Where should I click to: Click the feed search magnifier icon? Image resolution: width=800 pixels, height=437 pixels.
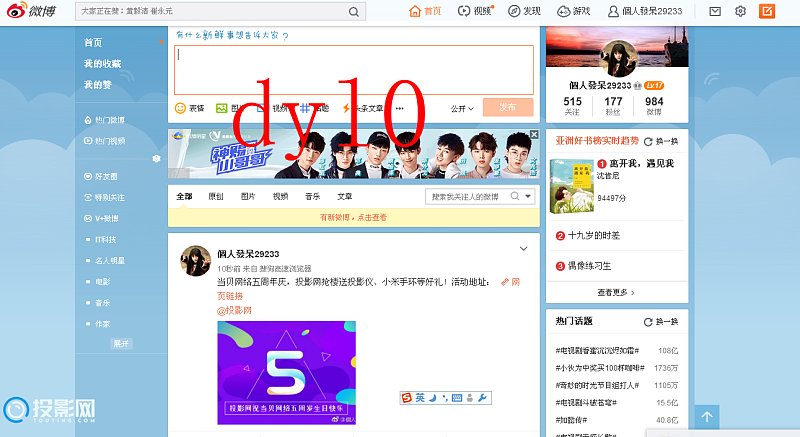pyautogui.click(x=515, y=196)
